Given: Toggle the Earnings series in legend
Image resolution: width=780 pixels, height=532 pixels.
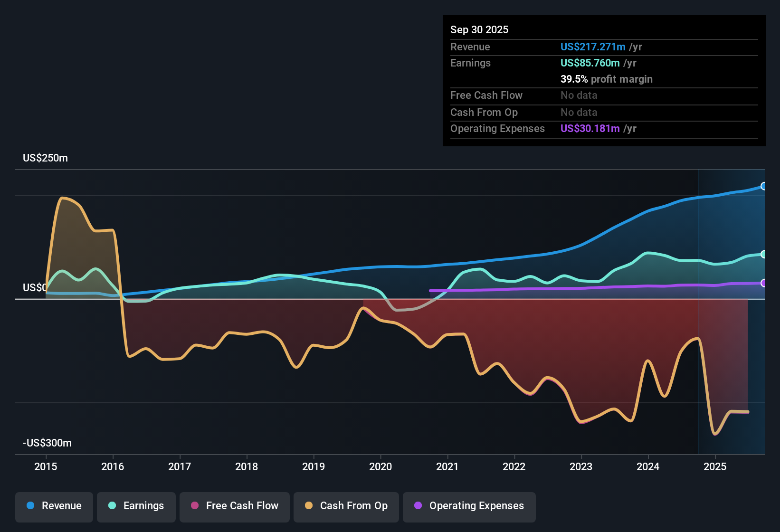Looking at the screenshot, I should (136, 506).
